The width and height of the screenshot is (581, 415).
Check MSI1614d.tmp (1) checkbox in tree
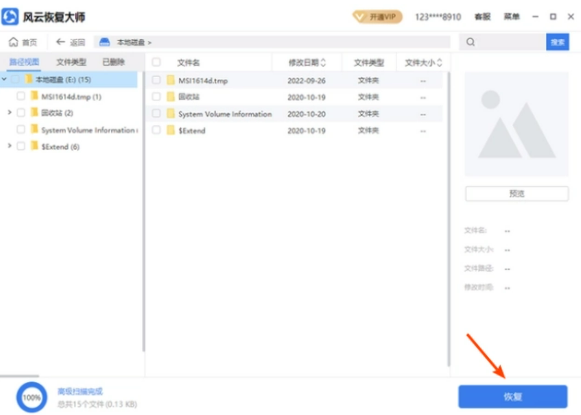[x=21, y=96]
